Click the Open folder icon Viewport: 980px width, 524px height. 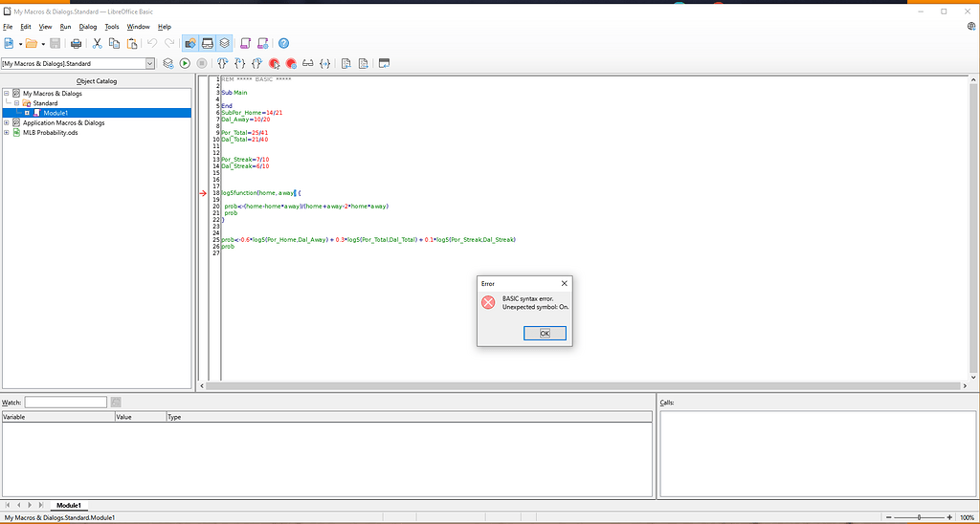click(x=32, y=43)
